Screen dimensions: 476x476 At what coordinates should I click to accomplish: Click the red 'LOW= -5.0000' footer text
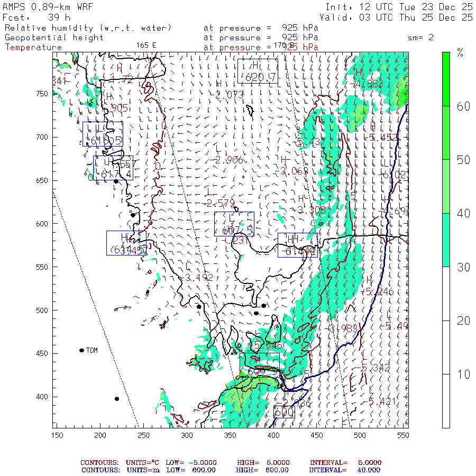pos(191,463)
